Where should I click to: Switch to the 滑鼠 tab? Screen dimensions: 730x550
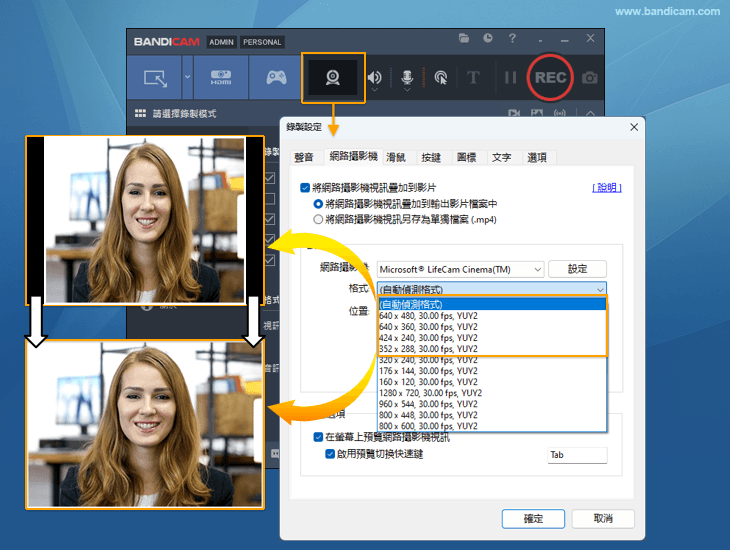point(396,157)
